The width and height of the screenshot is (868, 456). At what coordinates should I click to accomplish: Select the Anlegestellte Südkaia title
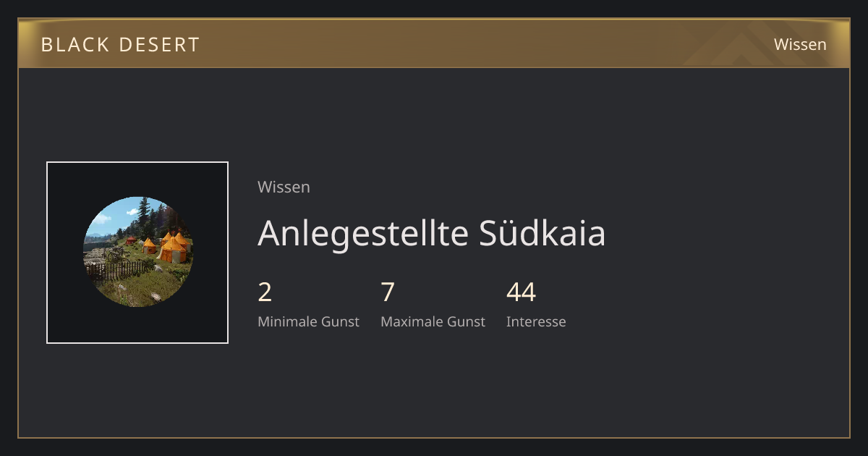431,233
